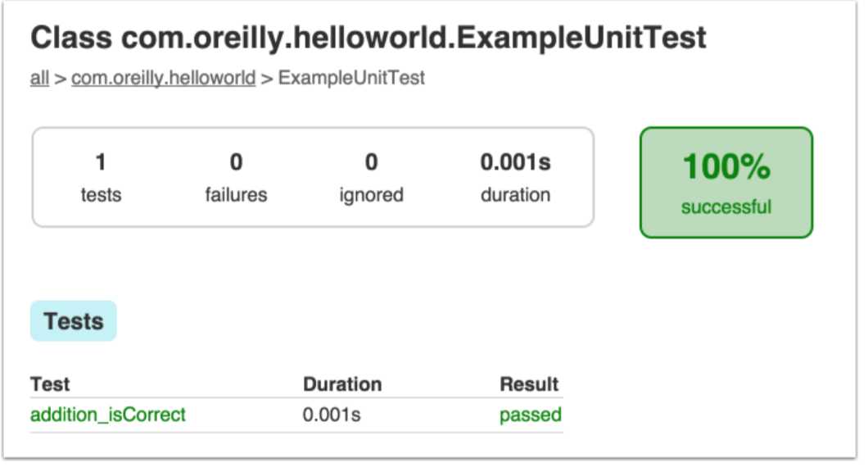Screen dimensions: 868x472
Task: Click the ignored count value
Action: pyautogui.click(x=372, y=162)
